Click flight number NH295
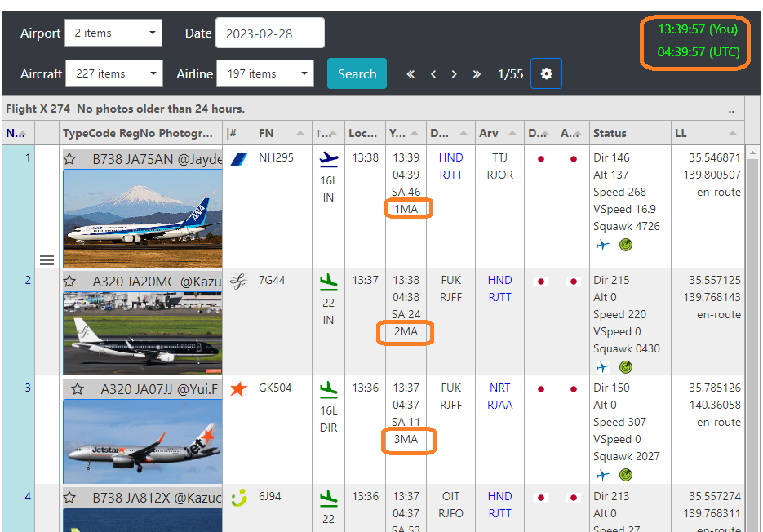763x532 pixels. coord(276,157)
